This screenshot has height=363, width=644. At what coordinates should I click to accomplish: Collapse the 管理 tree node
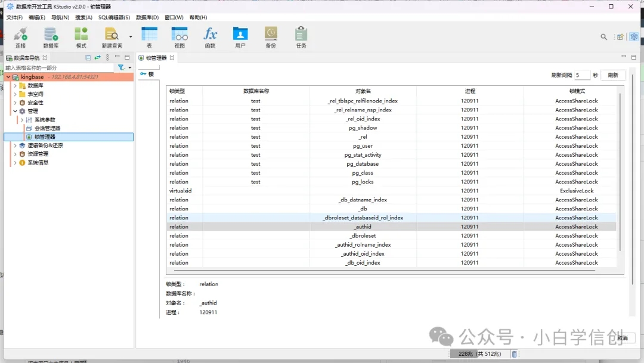[15, 111]
